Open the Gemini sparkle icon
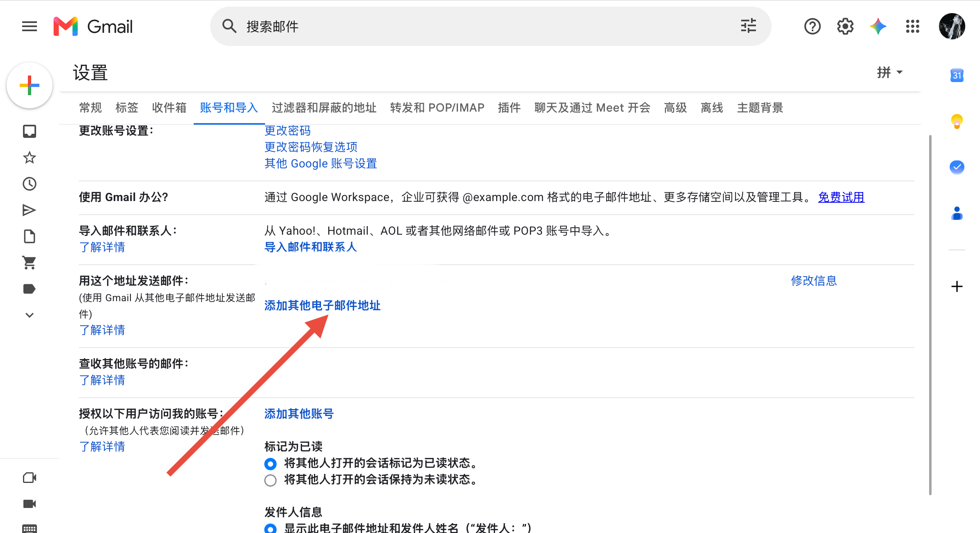This screenshot has height=533, width=980. [x=878, y=27]
